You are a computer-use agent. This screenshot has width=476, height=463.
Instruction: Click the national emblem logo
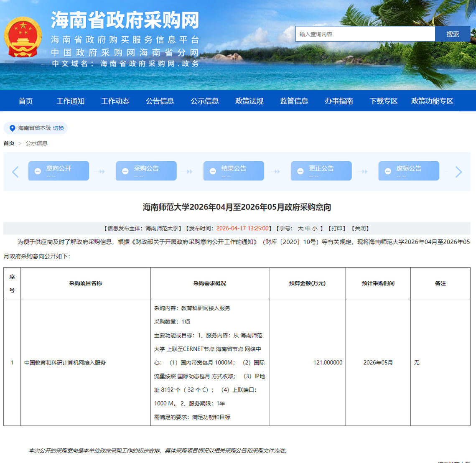click(x=23, y=37)
